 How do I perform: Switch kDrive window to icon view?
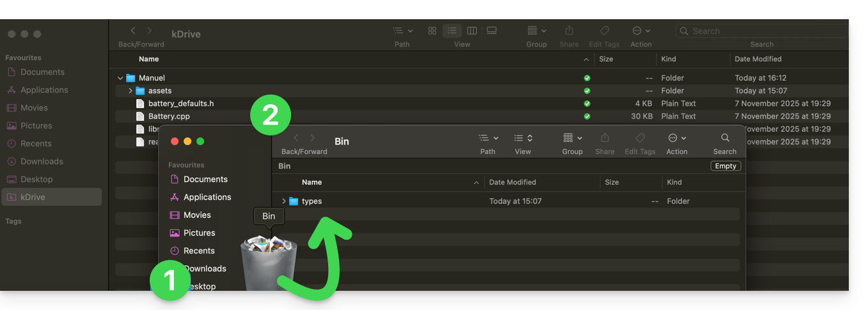coord(432,31)
